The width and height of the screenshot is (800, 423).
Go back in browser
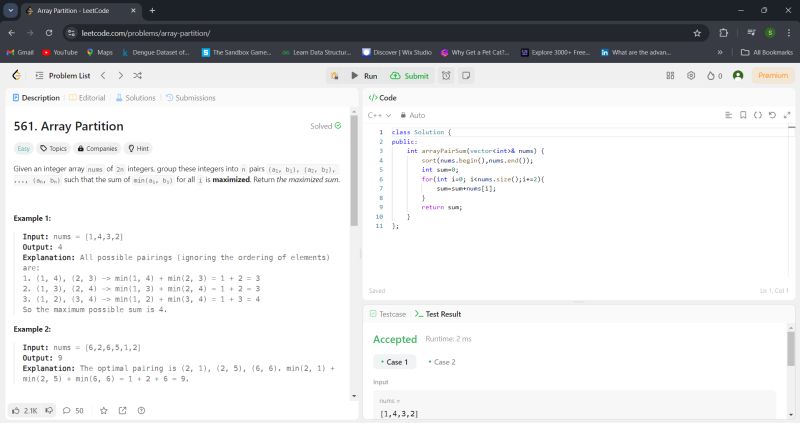click(x=12, y=33)
